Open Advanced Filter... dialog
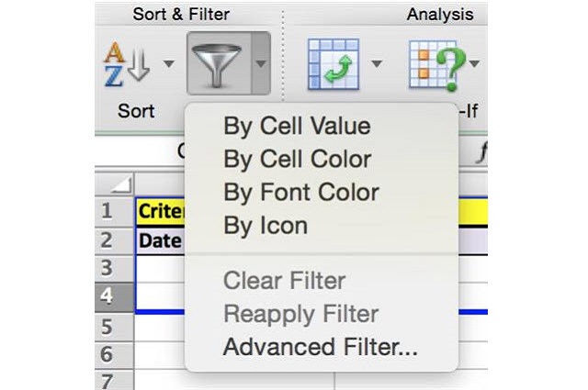The width and height of the screenshot is (588, 390). pos(321,348)
